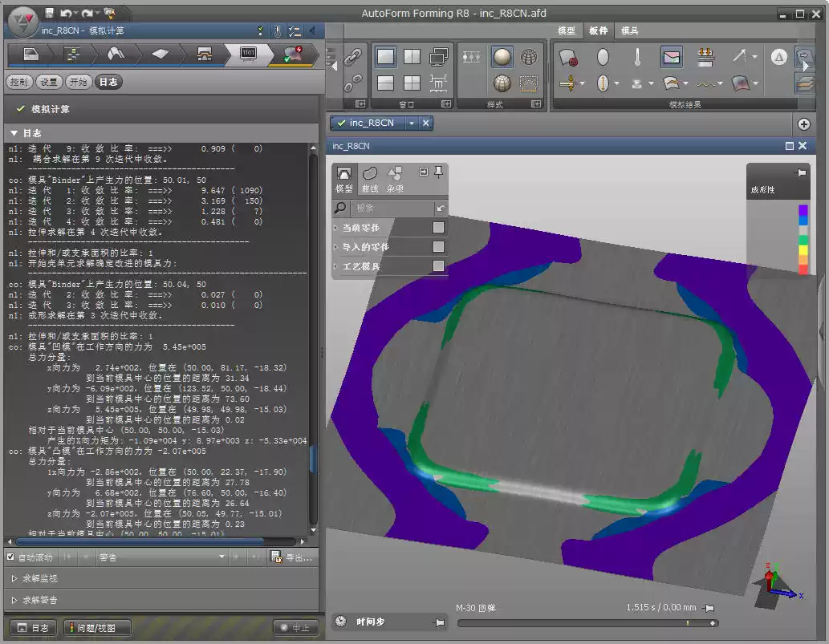Expand the 求解监视 section

tap(14, 578)
